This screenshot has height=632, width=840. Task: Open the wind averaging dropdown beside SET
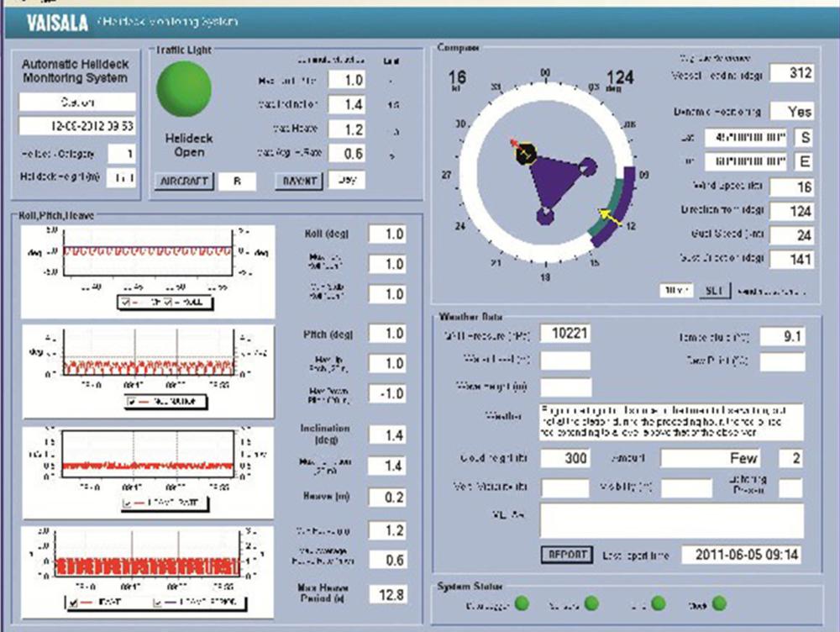click(675, 290)
